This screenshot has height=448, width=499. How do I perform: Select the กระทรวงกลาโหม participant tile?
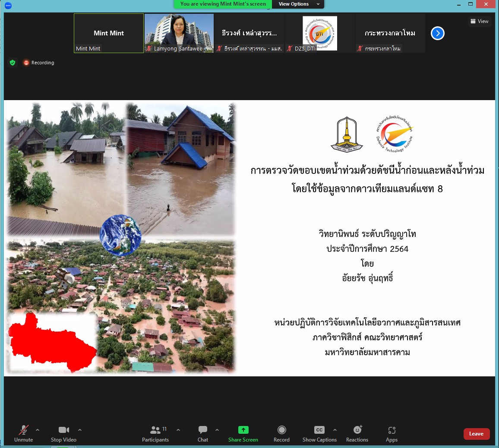click(390, 33)
